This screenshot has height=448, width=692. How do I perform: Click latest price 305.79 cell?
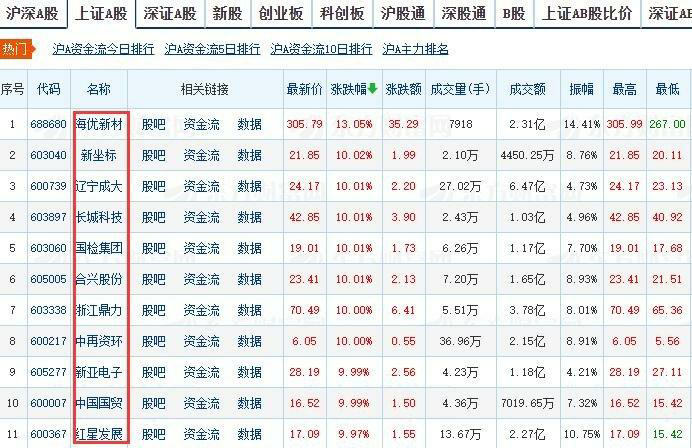coord(304,124)
